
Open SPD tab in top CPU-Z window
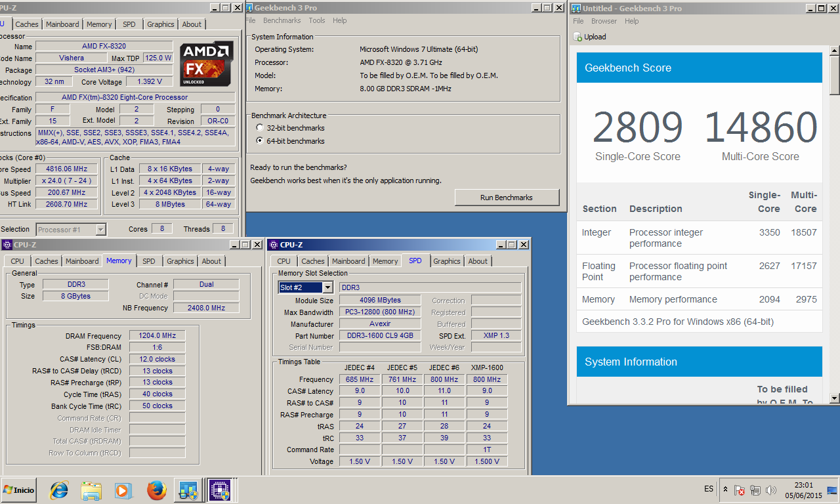129,24
